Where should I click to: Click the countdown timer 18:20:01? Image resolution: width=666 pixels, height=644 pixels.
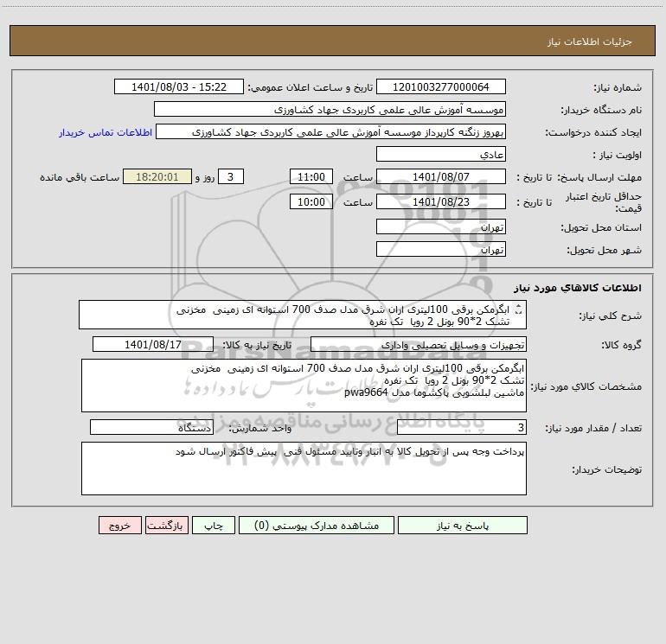click(x=157, y=176)
